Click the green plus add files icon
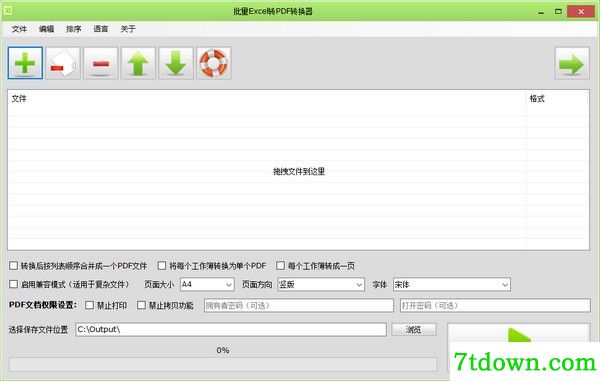The height and width of the screenshot is (381, 600). [x=25, y=63]
